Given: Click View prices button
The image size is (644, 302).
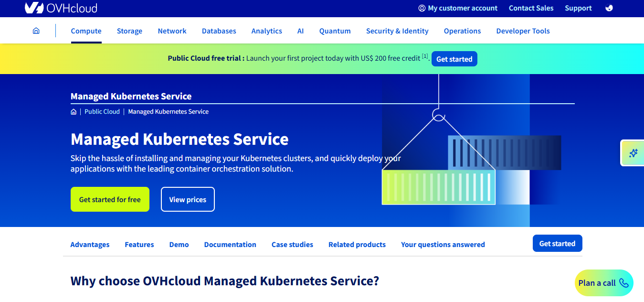Looking at the screenshot, I should coord(188,199).
